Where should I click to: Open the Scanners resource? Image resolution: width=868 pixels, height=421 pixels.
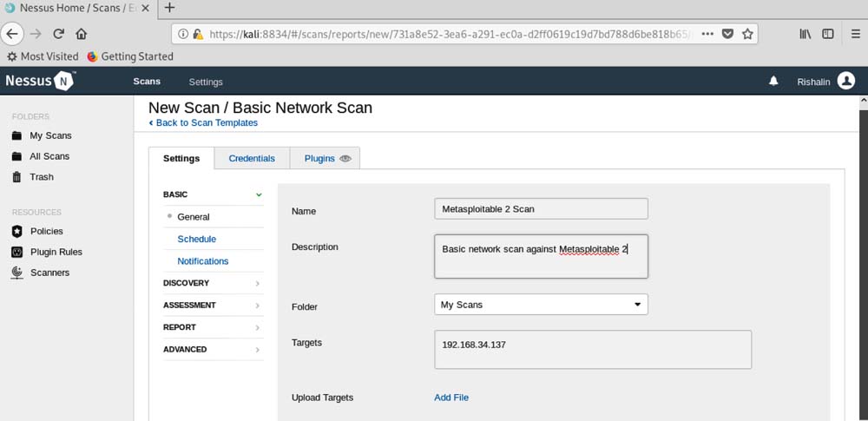(49, 273)
